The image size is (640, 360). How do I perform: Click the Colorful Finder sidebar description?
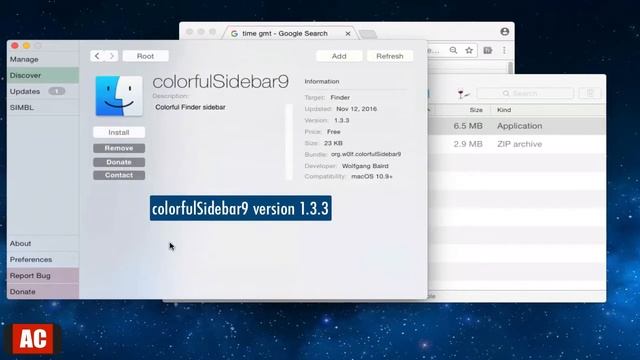[x=190, y=107]
